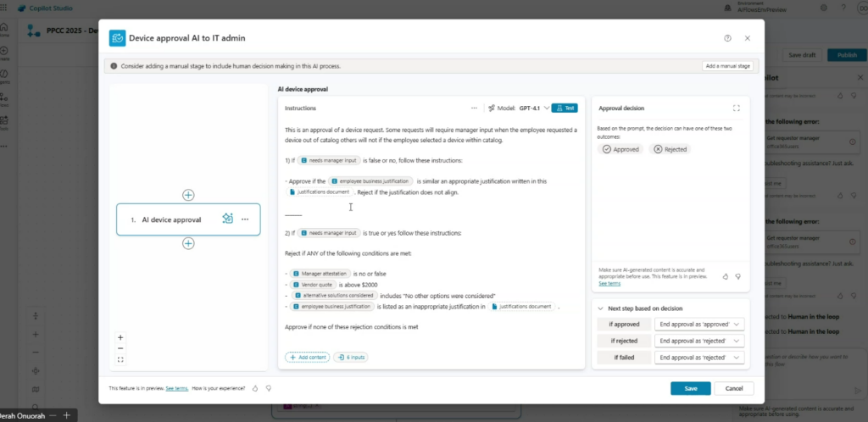Zoom in on the stage canvas

pyautogui.click(x=120, y=337)
